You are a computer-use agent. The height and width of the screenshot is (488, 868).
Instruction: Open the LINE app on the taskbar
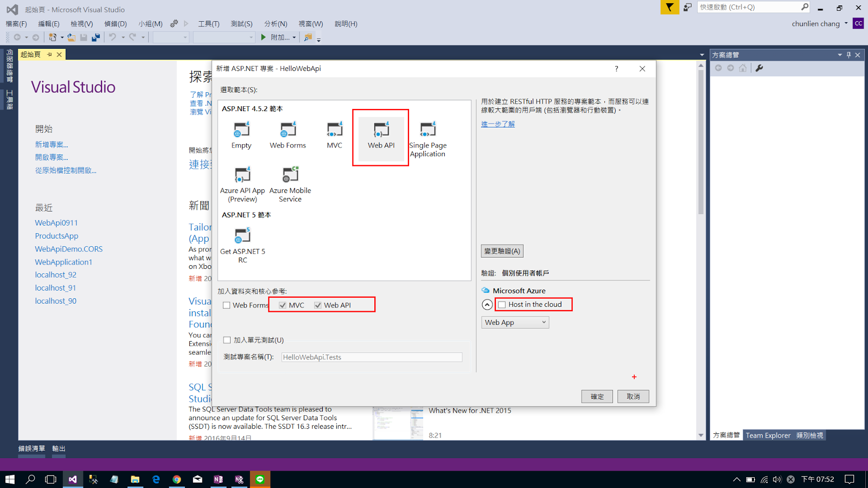point(260,479)
